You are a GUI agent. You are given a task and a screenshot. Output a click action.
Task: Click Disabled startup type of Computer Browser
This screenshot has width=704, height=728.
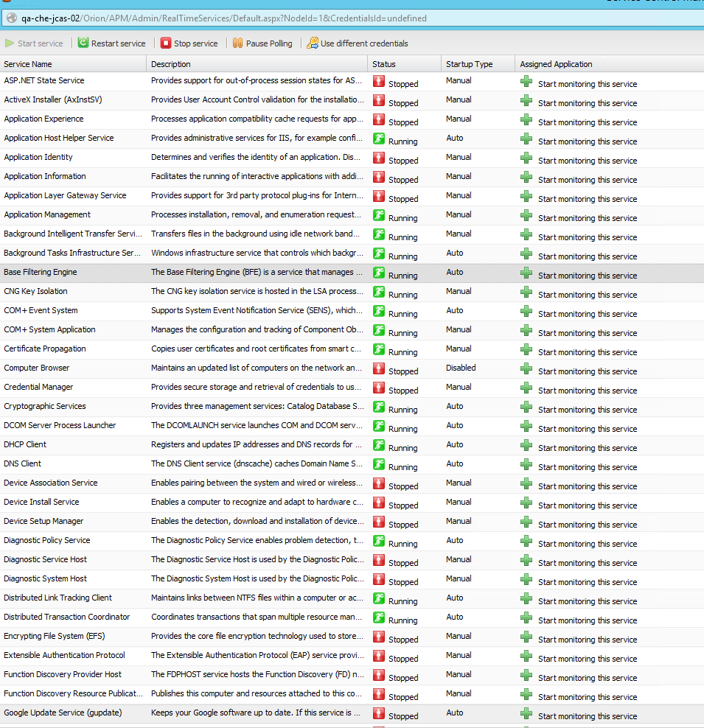coord(461,368)
